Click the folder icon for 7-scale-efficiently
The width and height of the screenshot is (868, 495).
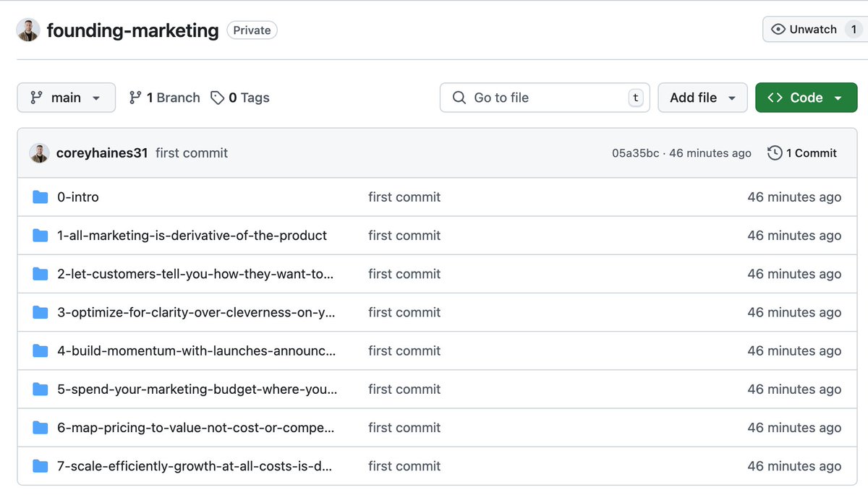41,466
